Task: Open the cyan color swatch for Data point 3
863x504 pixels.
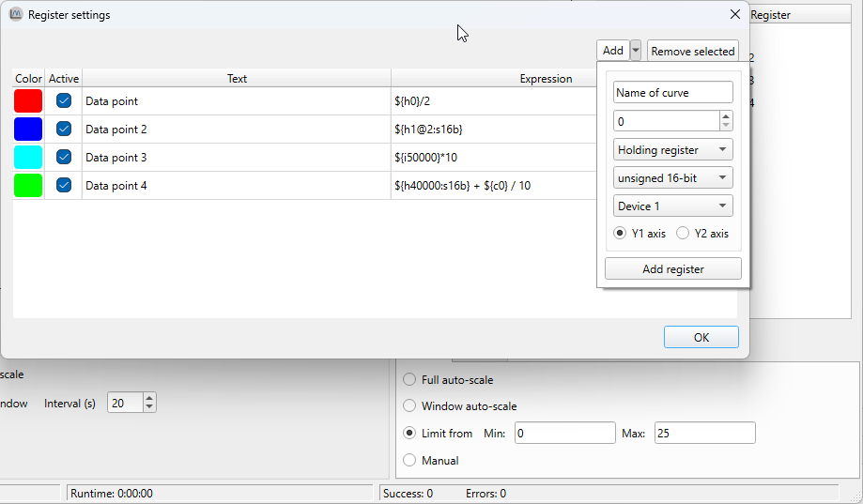Action: tap(28, 158)
